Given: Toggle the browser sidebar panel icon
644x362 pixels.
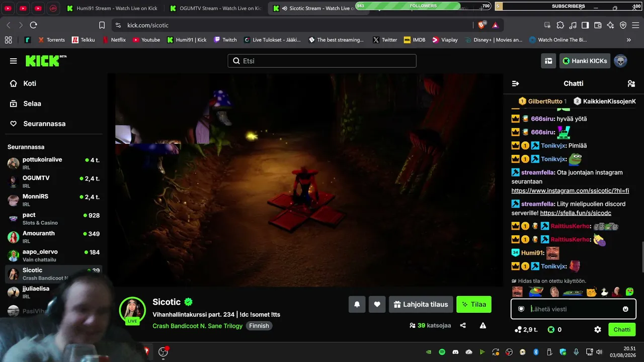Looking at the screenshot, I should (x=585, y=25).
